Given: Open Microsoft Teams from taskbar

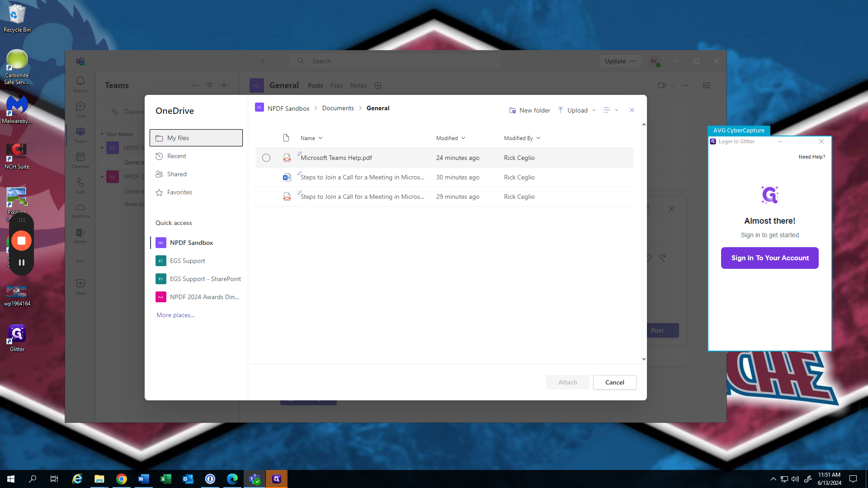Looking at the screenshot, I should 255,479.
